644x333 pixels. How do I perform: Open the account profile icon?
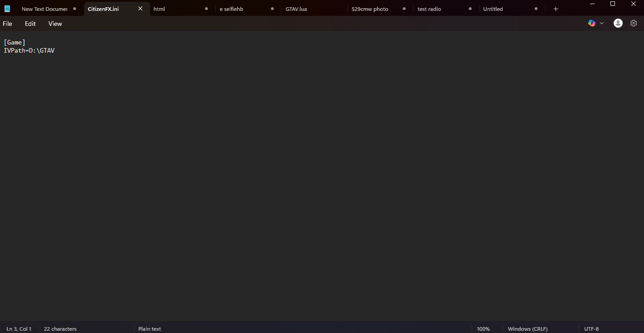point(618,23)
